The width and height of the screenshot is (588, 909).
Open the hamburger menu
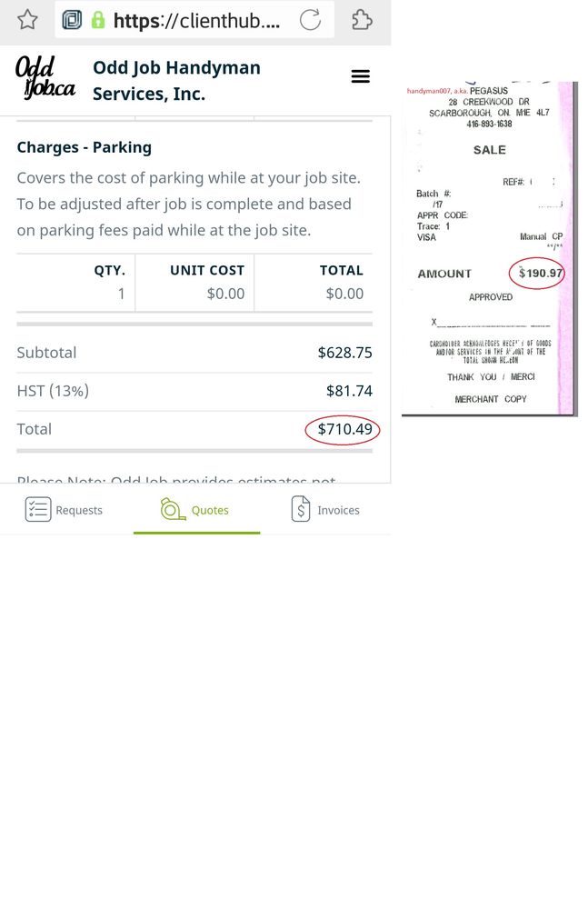[361, 76]
